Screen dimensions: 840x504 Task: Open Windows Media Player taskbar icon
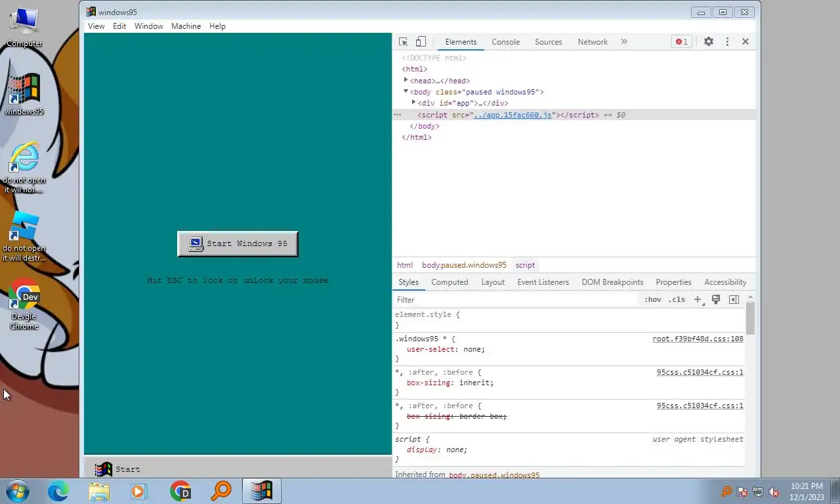click(138, 491)
